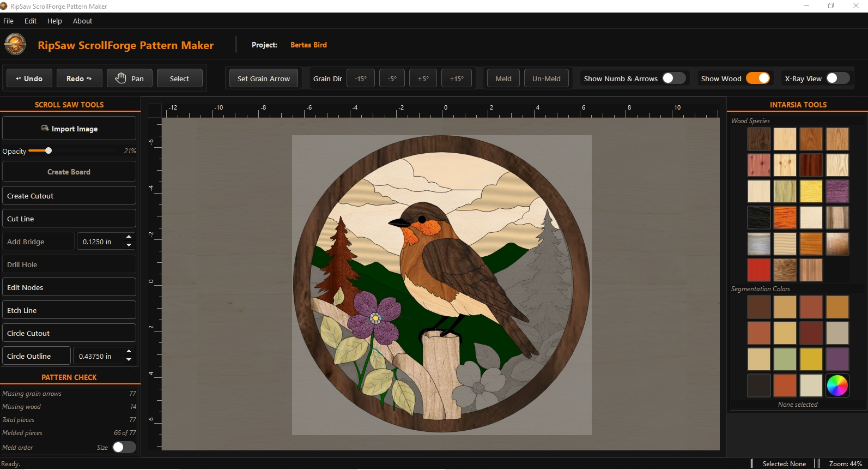Viewport: 868px width, 470px height.
Task: Click the RipSaw ScrollForge logo icon
Action: coord(15,45)
